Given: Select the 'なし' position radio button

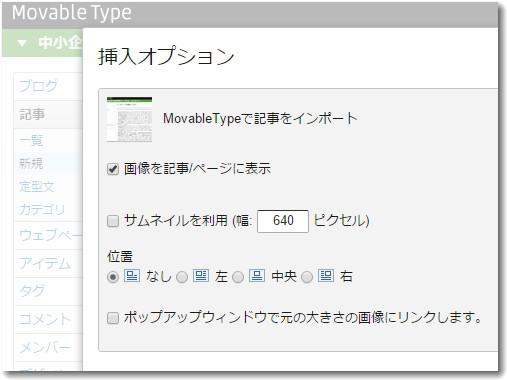Looking at the screenshot, I should [x=113, y=277].
